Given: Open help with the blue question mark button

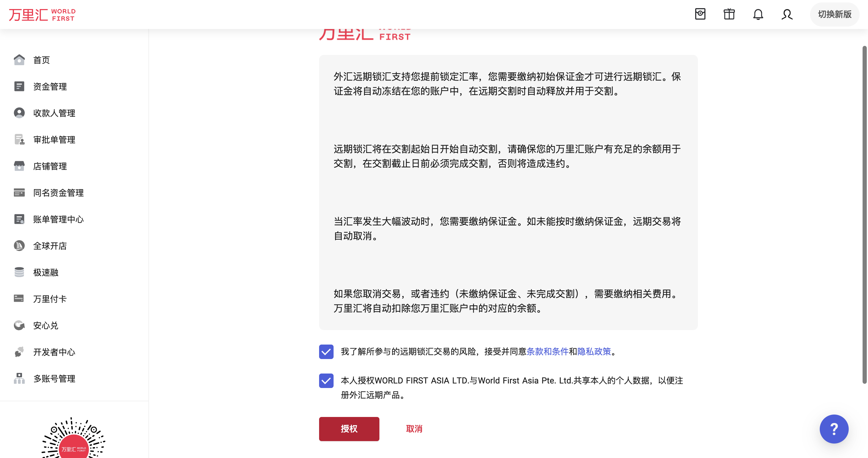Looking at the screenshot, I should point(834,429).
